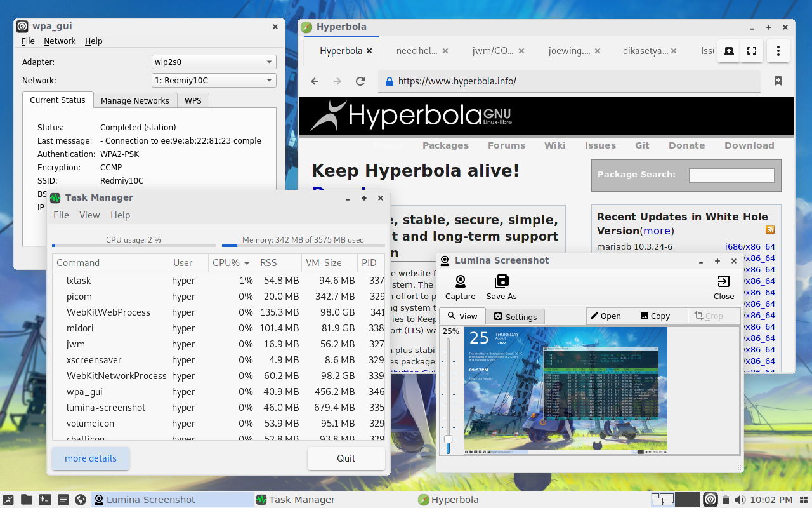Launch the web browser globe icon
The height and width of the screenshot is (508, 812).
tap(81, 500)
